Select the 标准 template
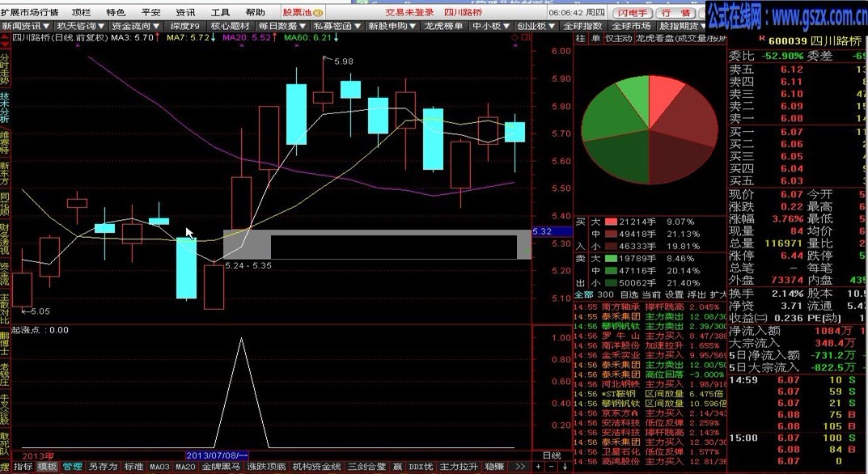Image resolution: width=868 pixels, height=474 pixels. click(134, 467)
